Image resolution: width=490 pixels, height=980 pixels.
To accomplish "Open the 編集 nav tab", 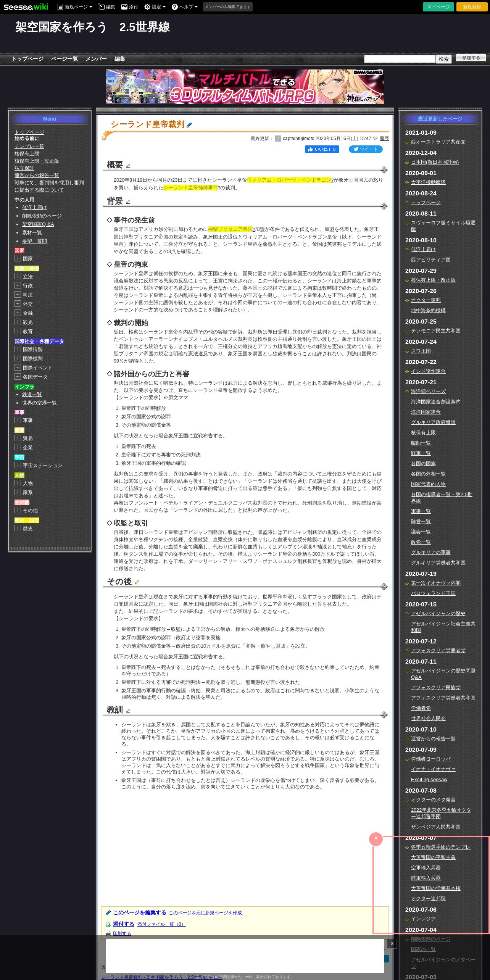I will coord(120,59).
